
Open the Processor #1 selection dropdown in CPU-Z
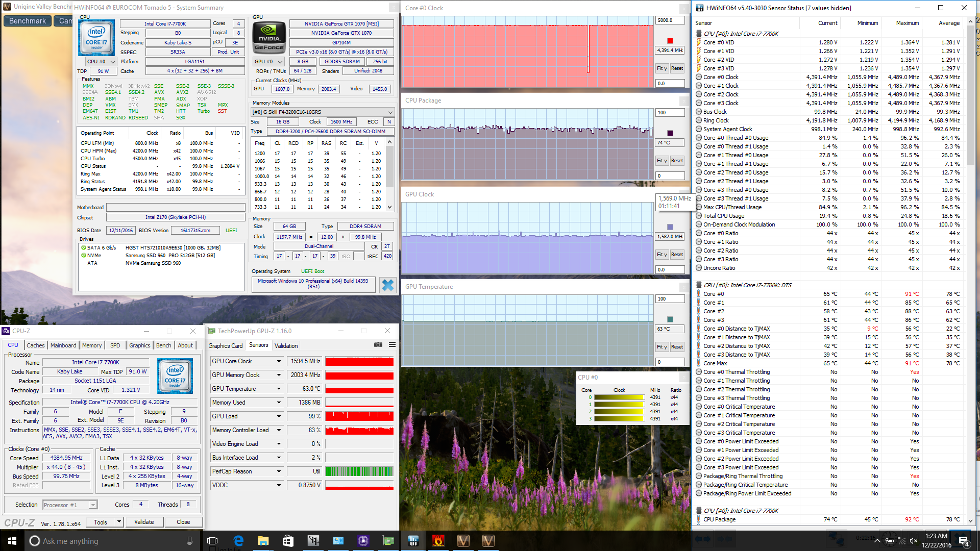pos(69,505)
